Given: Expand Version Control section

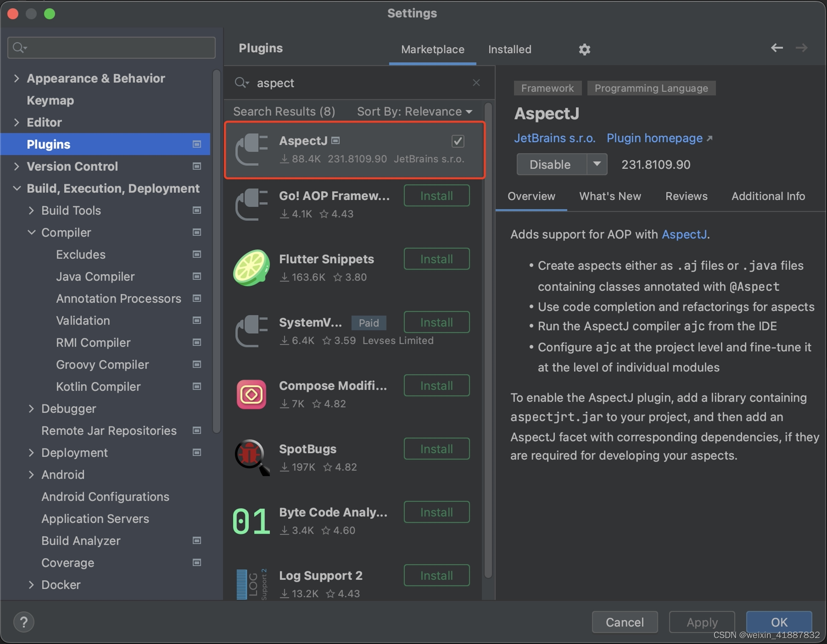Looking at the screenshot, I should (17, 167).
